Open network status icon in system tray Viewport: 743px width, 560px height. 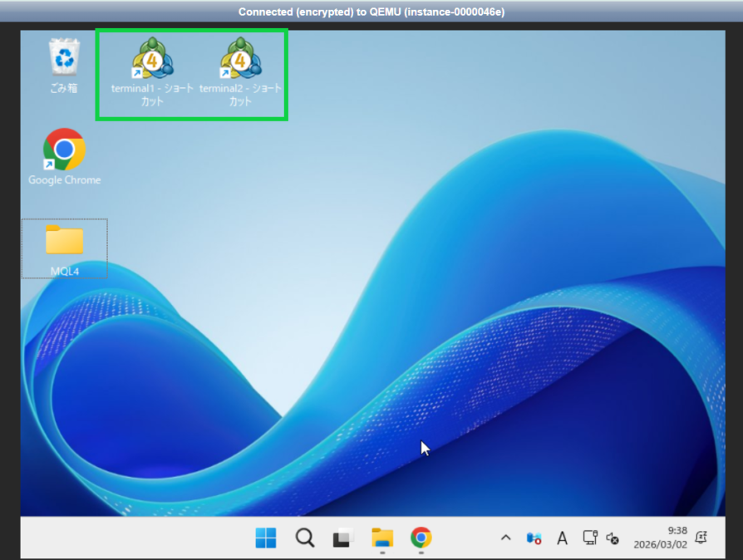click(x=590, y=538)
